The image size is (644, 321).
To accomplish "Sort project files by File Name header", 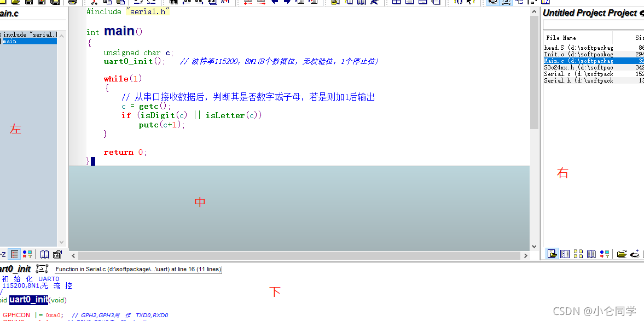I will 578,38.
